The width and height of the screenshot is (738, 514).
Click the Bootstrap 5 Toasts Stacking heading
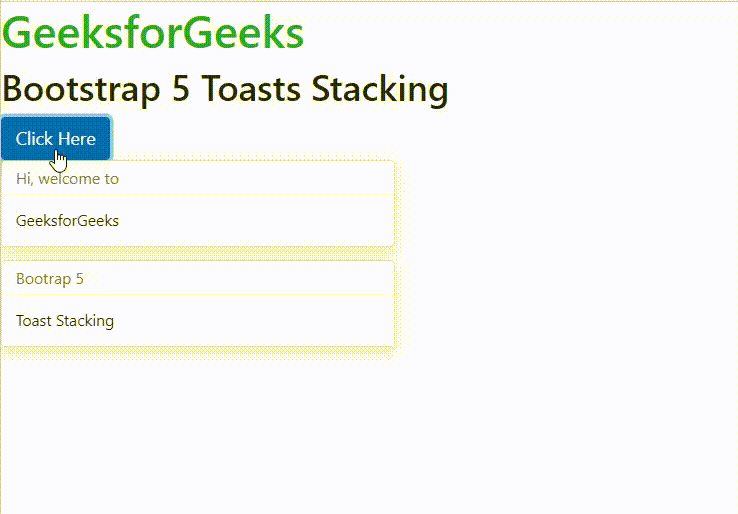click(225, 89)
